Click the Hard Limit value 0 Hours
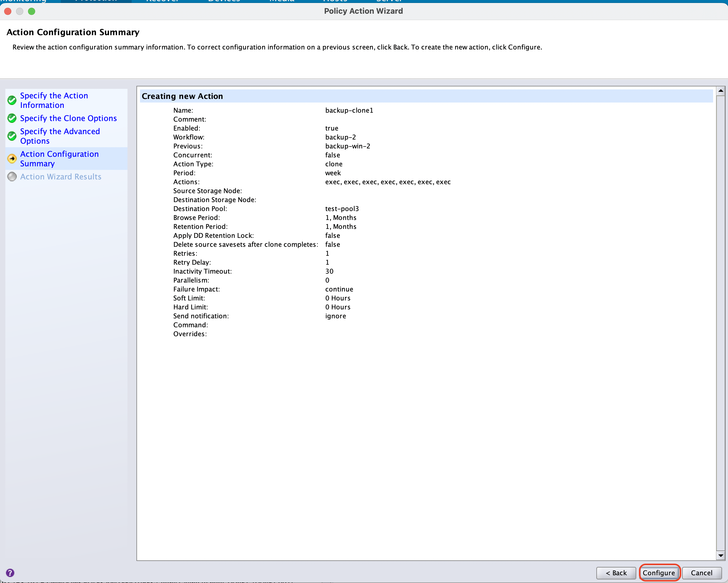This screenshot has height=583, width=728. (338, 307)
